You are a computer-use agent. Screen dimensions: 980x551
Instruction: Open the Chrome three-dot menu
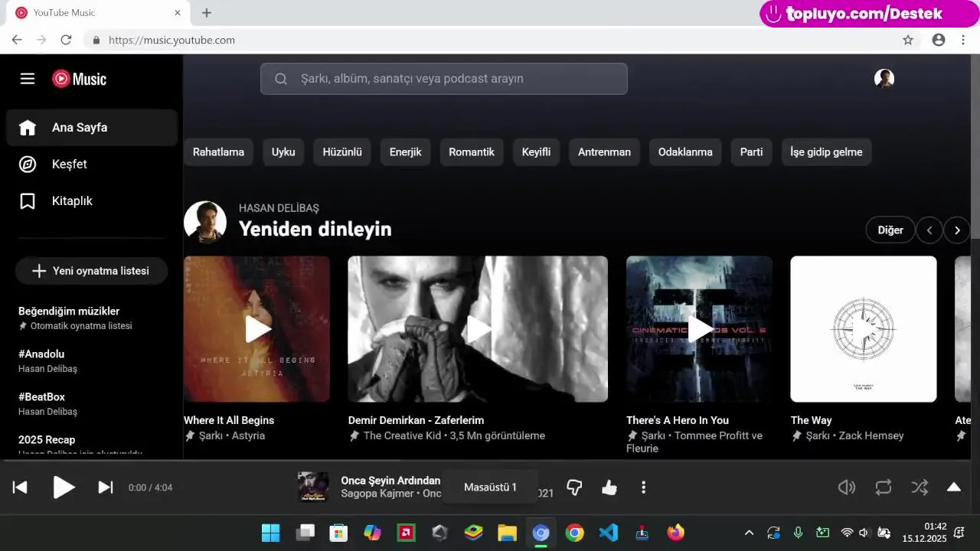click(963, 40)
